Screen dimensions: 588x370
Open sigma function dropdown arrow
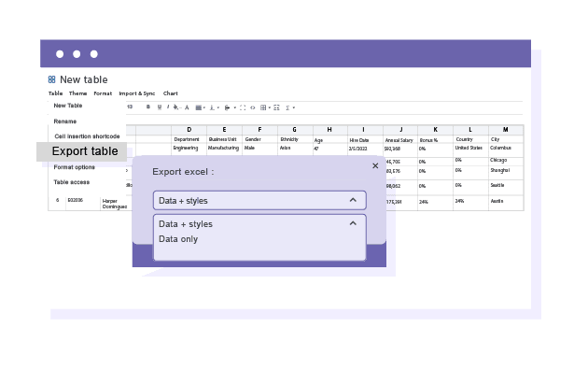click(294, 108)
